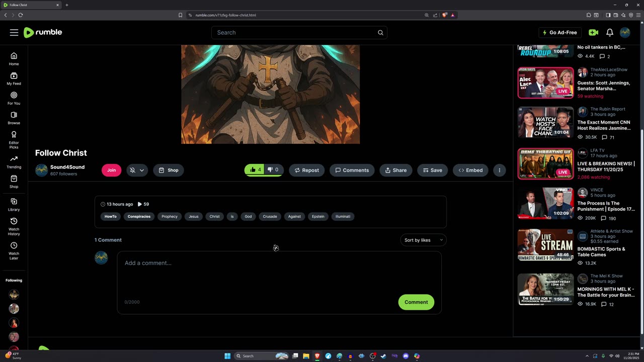The height and width of the screenshot is (362, 644).
Task: Click the search magnifier icon in Rumble
Action: tap(380, 33)
